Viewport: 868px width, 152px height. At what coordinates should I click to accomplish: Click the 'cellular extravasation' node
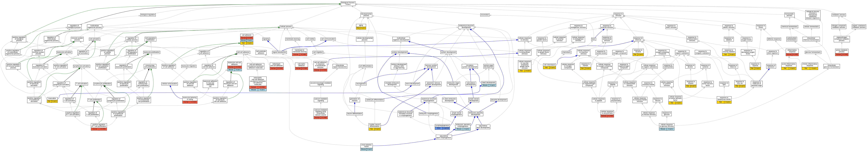tap(170, 84)
